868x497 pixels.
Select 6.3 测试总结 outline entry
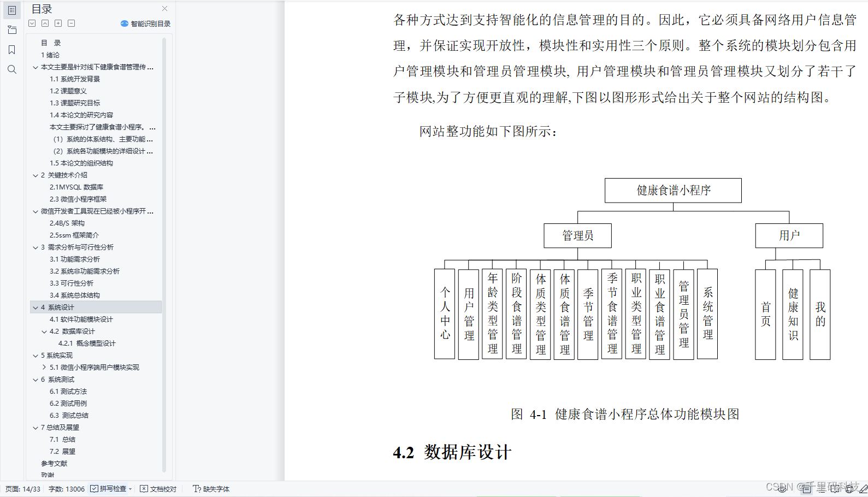pyautogui.click(x=69, y=416)
